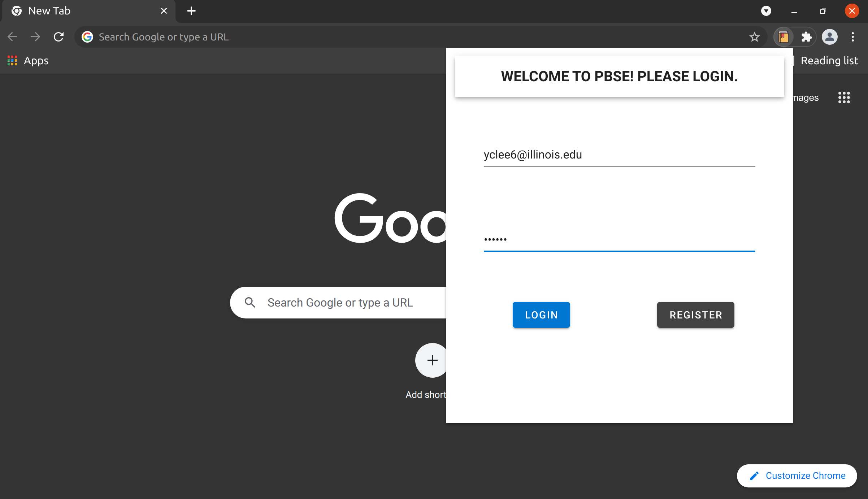Select the New Tab tab
The width and height of the screenshot is (868, 499).
point(88,11)
